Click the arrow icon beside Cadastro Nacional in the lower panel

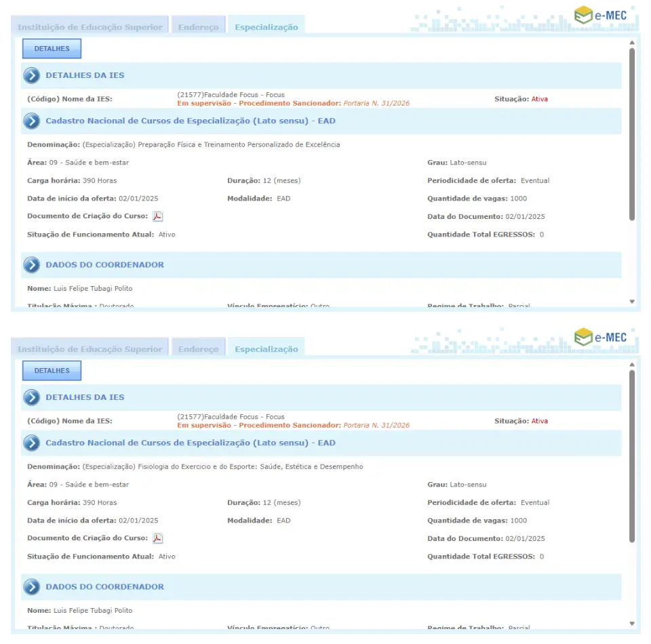[x=31, y=443]
